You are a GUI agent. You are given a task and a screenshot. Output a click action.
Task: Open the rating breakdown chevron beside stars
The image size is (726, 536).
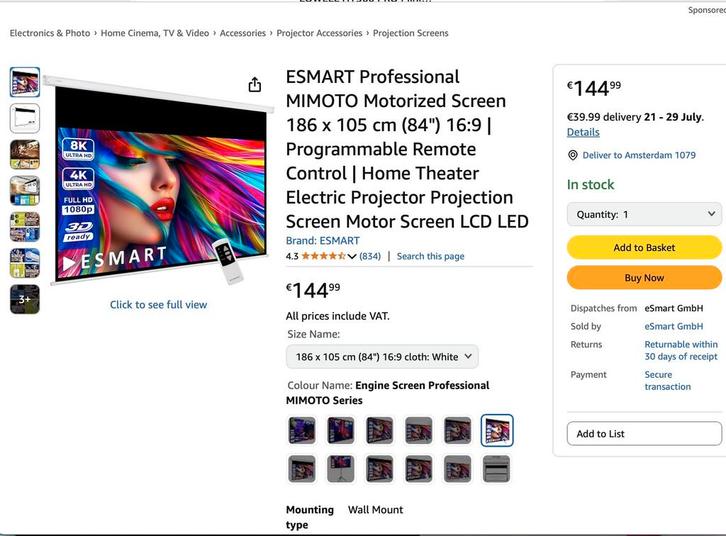[352, 256]
